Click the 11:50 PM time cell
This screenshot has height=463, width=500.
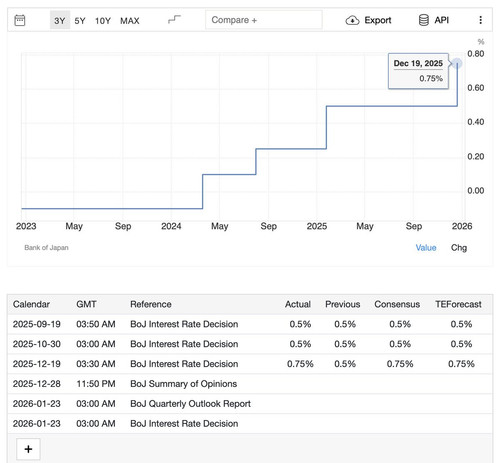pos(96,384)
